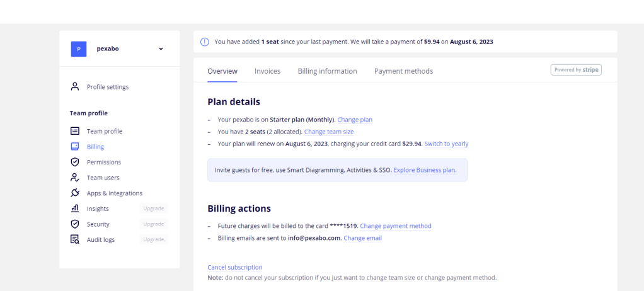
Task: Click the Permissions shield icon
Action: (x=75, y=162)
